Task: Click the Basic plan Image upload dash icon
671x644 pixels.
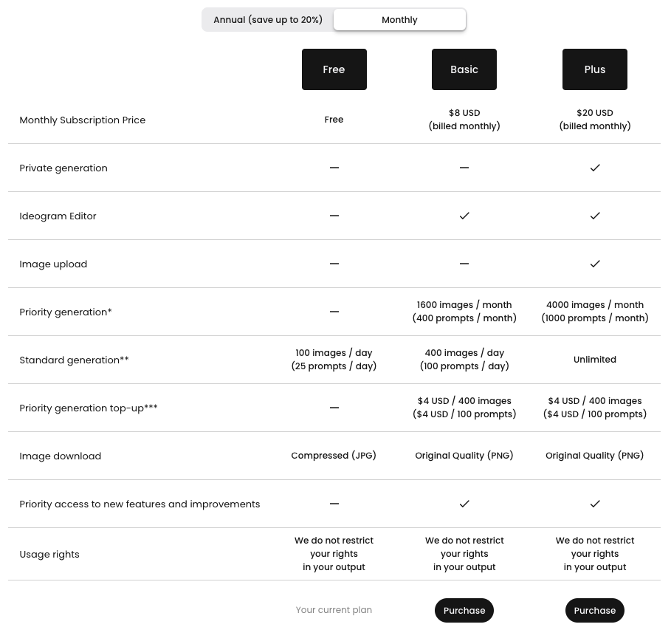Action: pyautogui.click(x=464, y=264)
